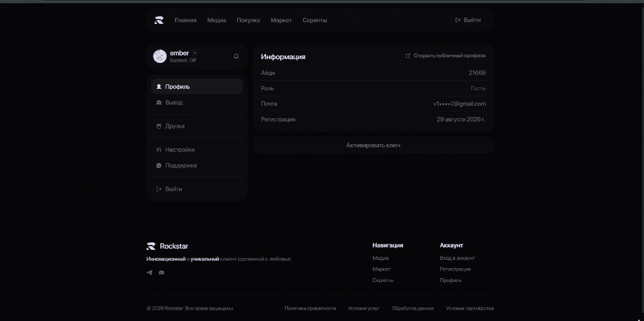The width and height of the screenshot is (644, 321).
Task: Open Поддержка in the sidebar
Action: pos(197,166)
